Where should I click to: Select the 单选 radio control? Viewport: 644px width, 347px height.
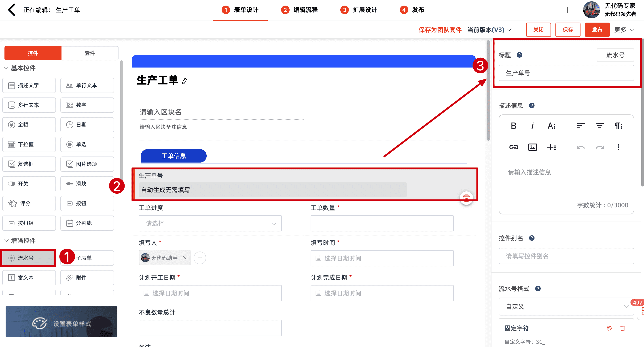[x=87, y=144]
